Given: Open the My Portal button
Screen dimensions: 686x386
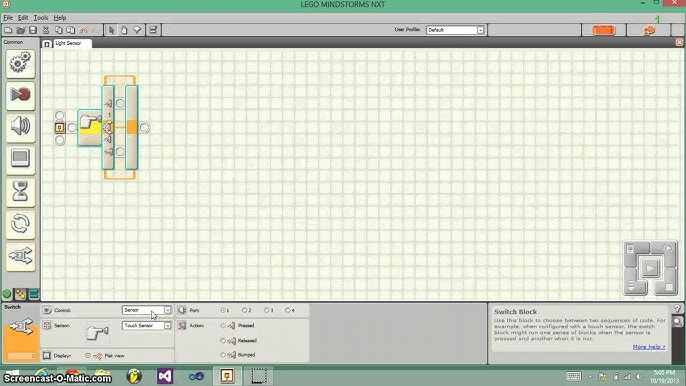Looking at the screenshot, I should point(649,30).
